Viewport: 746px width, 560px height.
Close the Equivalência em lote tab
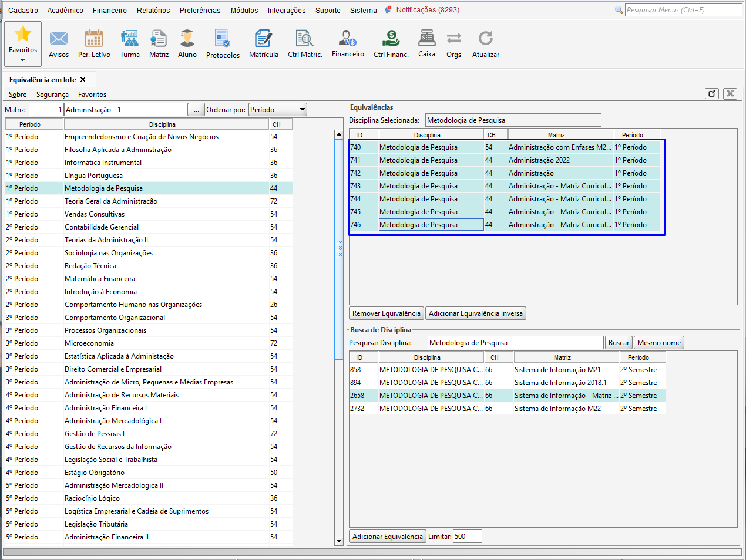click(x=83, y=80)
